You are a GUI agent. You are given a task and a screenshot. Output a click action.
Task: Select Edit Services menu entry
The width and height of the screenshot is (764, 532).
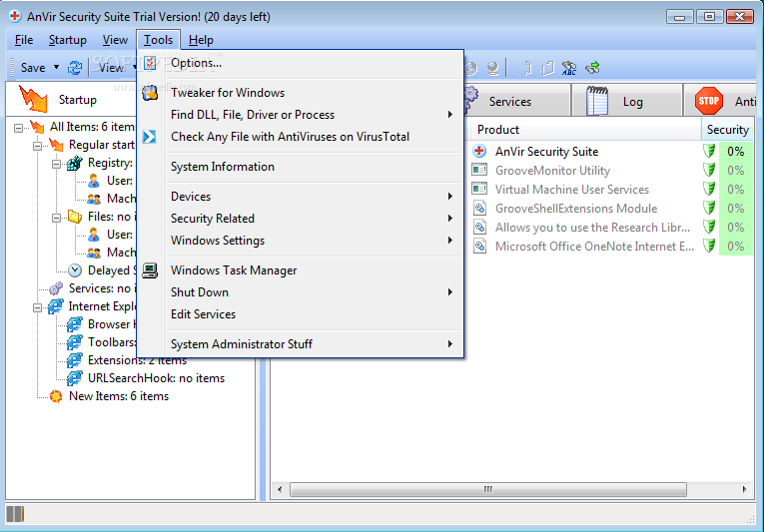[300, 314]
